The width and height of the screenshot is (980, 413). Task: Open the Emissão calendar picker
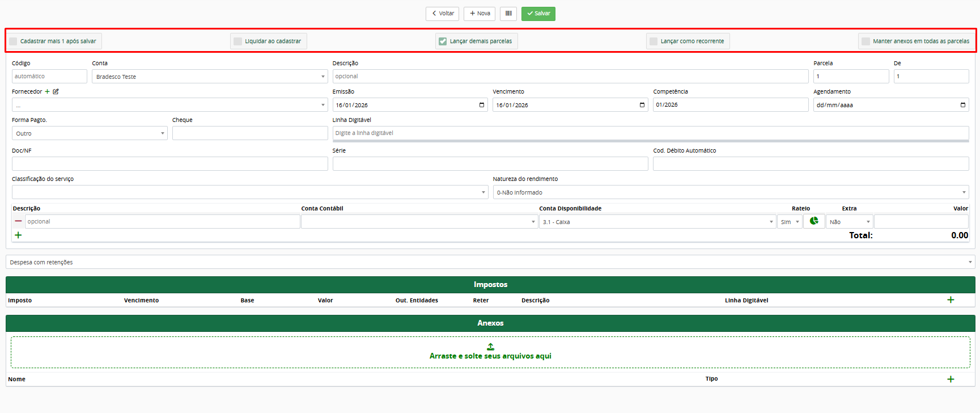(482, 105)
